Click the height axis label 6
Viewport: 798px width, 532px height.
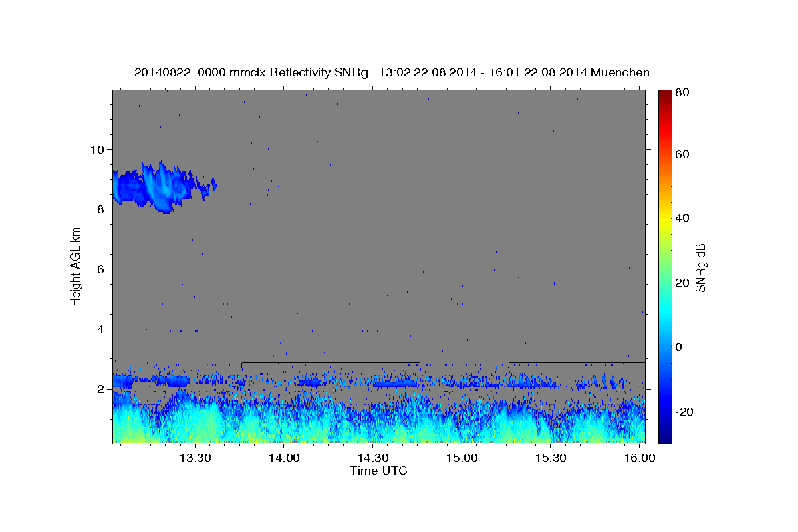[102, 269]
